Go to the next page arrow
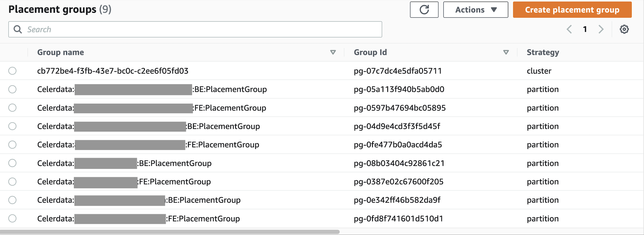 (601, 29)
